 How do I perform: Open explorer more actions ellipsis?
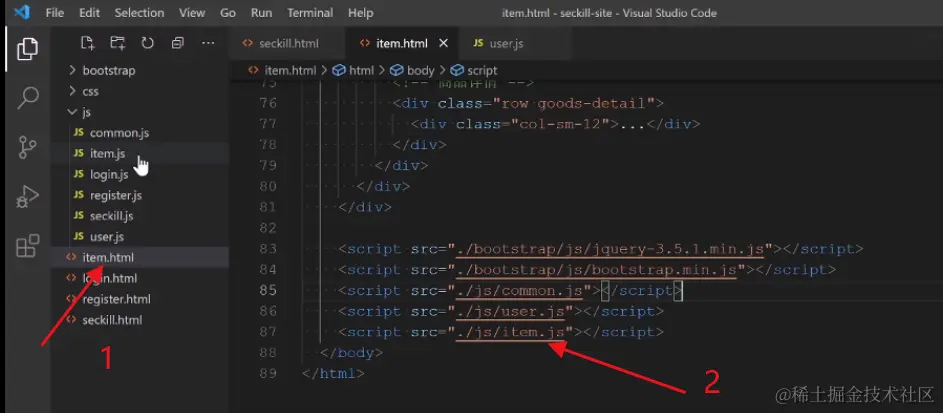point(208,43)
